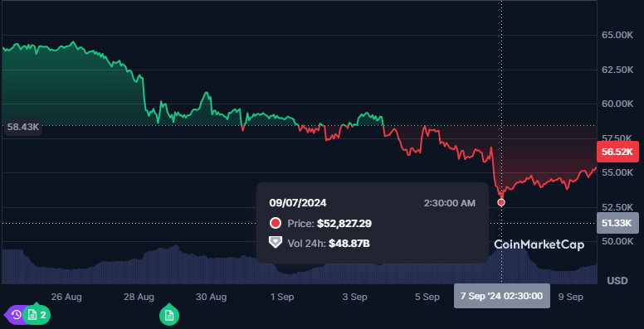Image resolution: width=644 pixels, height=329 pixels.
Task: Open the green news marker labeled 2
Action: point(37,315)
